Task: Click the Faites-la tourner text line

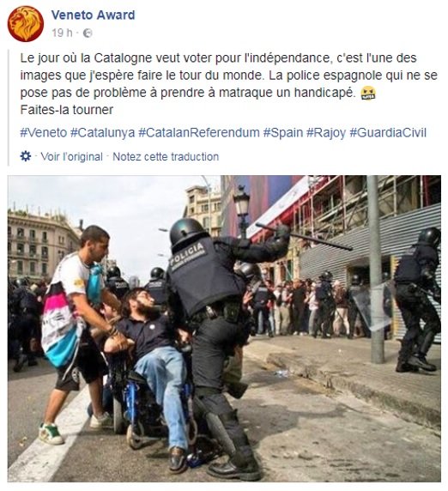Action: pos(67,110)
